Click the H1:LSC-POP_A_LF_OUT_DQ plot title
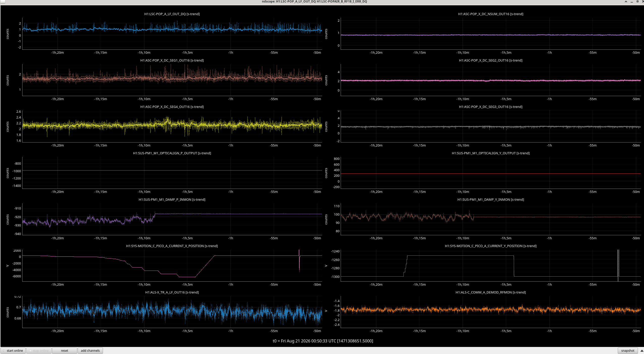Screen dimensions: 644x354 pyautogui.click(x=172, y=14)
